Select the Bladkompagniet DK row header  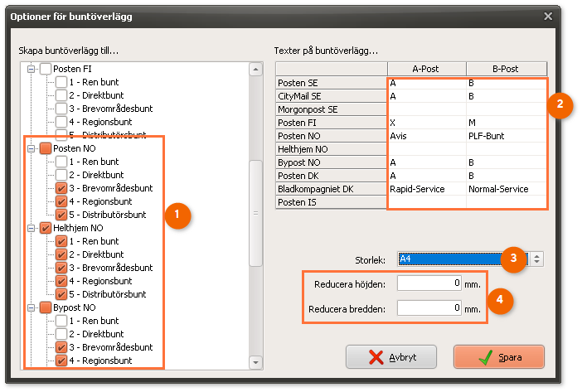pyautogui.click(x=331, y=189)
